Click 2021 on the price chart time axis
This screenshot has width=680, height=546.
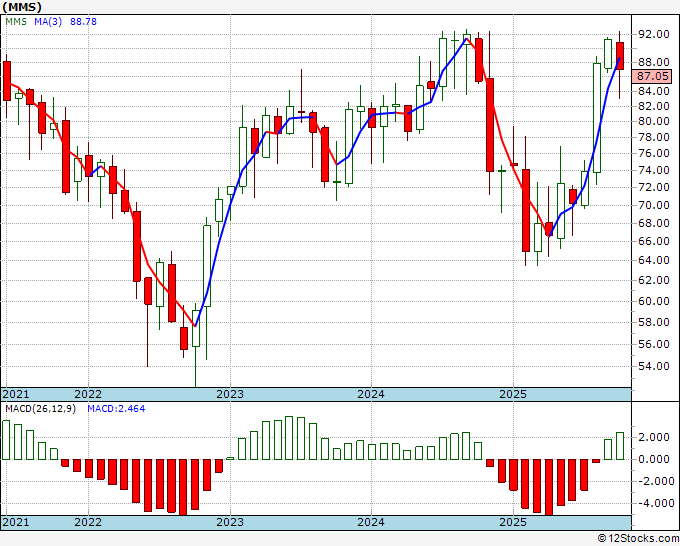16,394
